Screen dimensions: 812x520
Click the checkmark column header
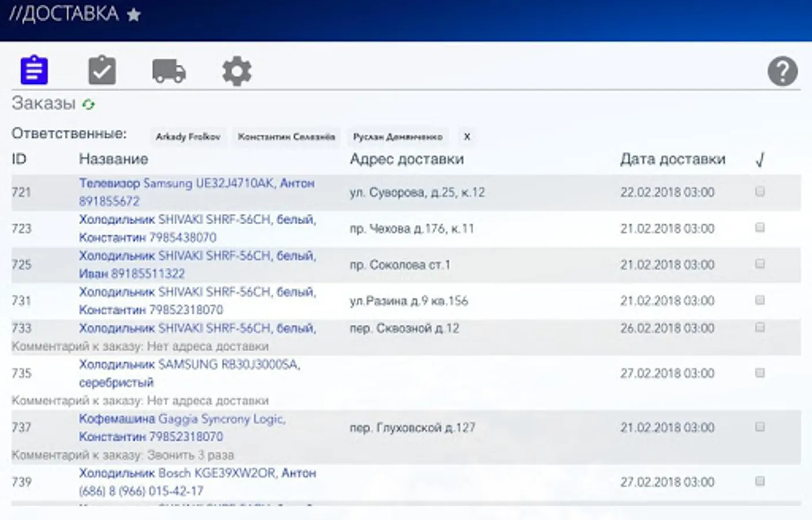[x=760, y=159]
